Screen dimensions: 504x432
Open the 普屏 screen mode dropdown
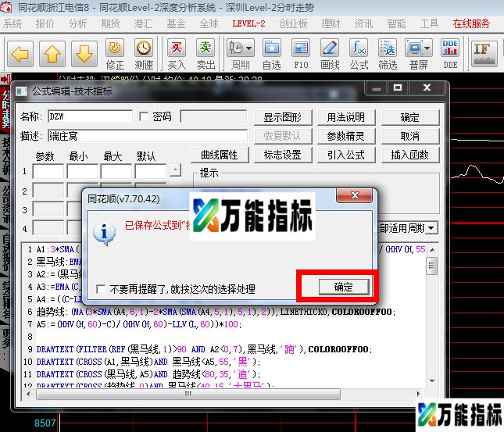(419, 54)
